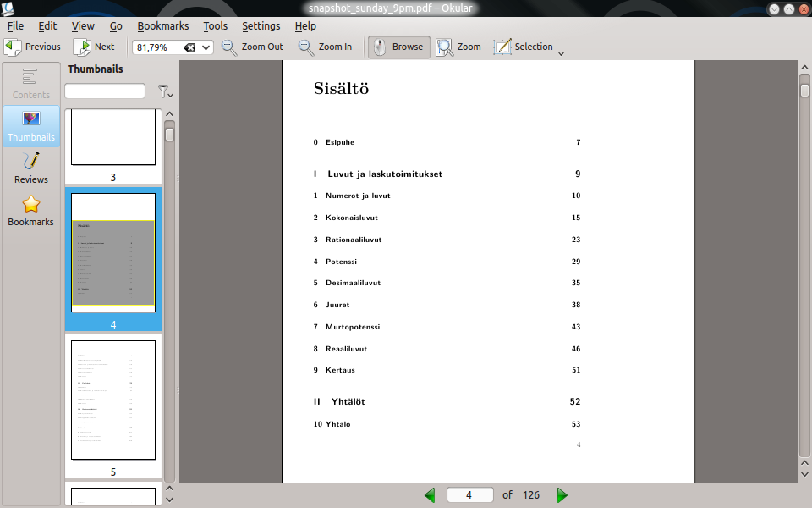This screenshot has width=812, height=508.
Task: Go to the previous page using the Previous icon
Action: click(13, 47)
